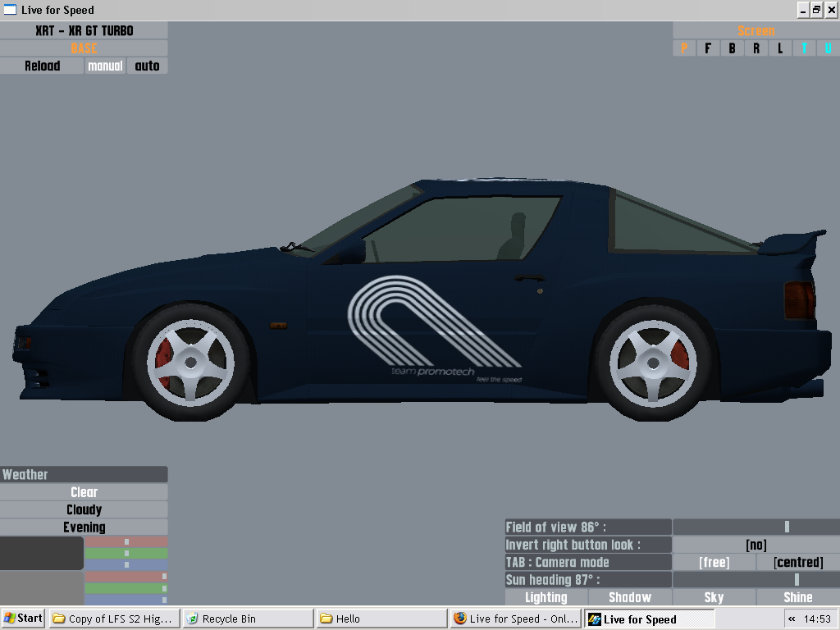Viewport: 840px width, 630px height.
Task: Set camera mode to [free]
Action: (x=714, y=562)
